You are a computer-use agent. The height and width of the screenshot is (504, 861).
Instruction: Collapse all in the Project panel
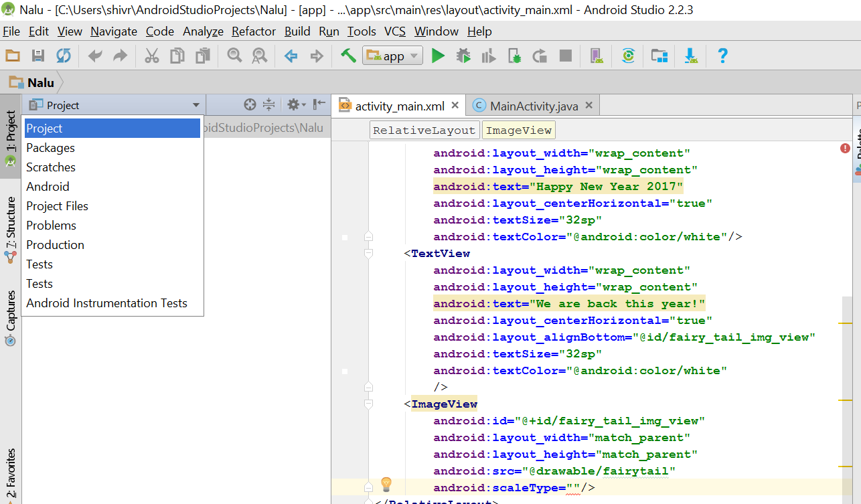(x=268, y=104)
